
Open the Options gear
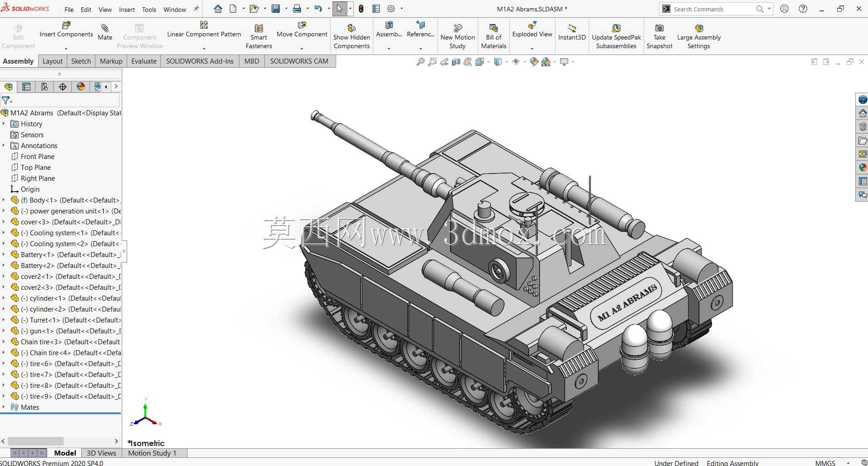tap(391, 9)
